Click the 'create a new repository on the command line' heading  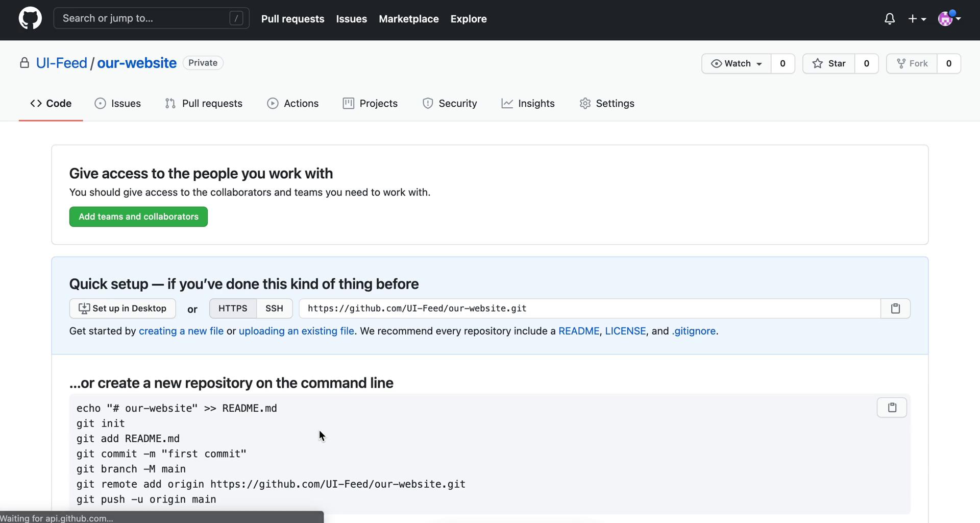point(231,383)
